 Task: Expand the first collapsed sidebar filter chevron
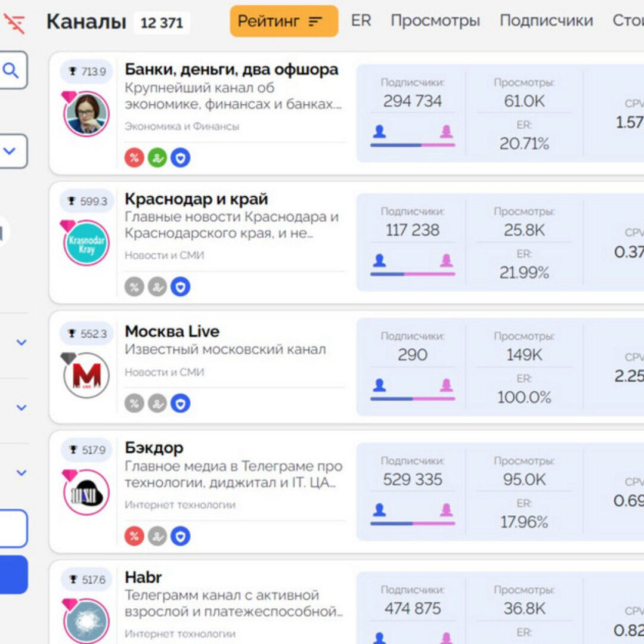click(x=21, y=342)
